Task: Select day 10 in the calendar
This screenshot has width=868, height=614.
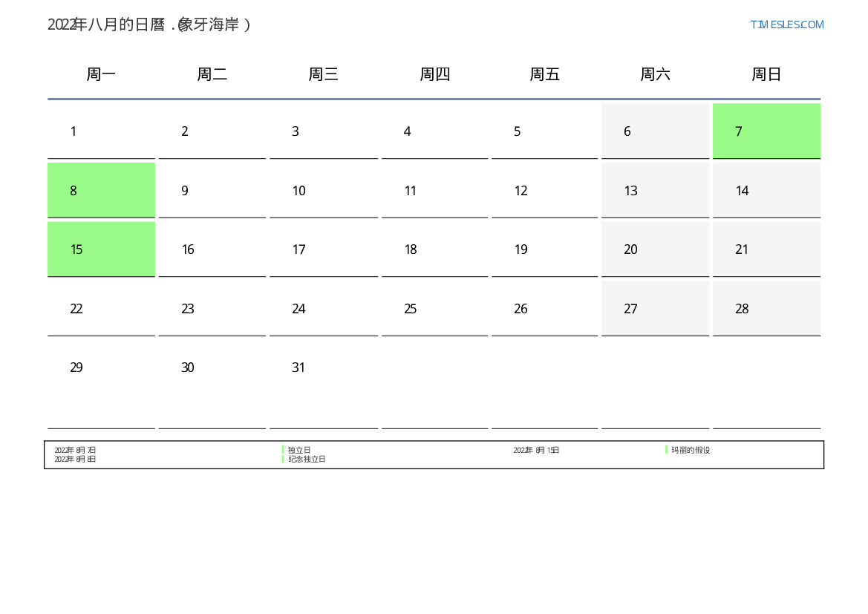Action: [324, 191]
